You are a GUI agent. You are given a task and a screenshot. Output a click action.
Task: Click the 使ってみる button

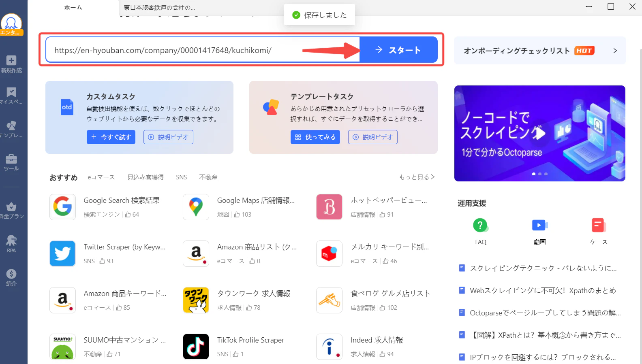pyautogui.click(x=315, y=137)
